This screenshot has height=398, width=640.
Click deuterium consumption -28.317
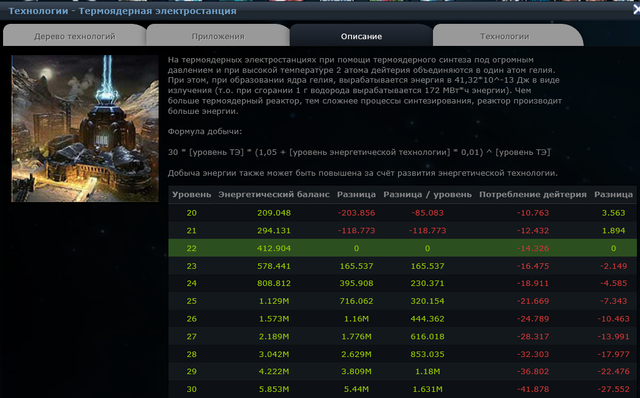[x=533, y=336]
